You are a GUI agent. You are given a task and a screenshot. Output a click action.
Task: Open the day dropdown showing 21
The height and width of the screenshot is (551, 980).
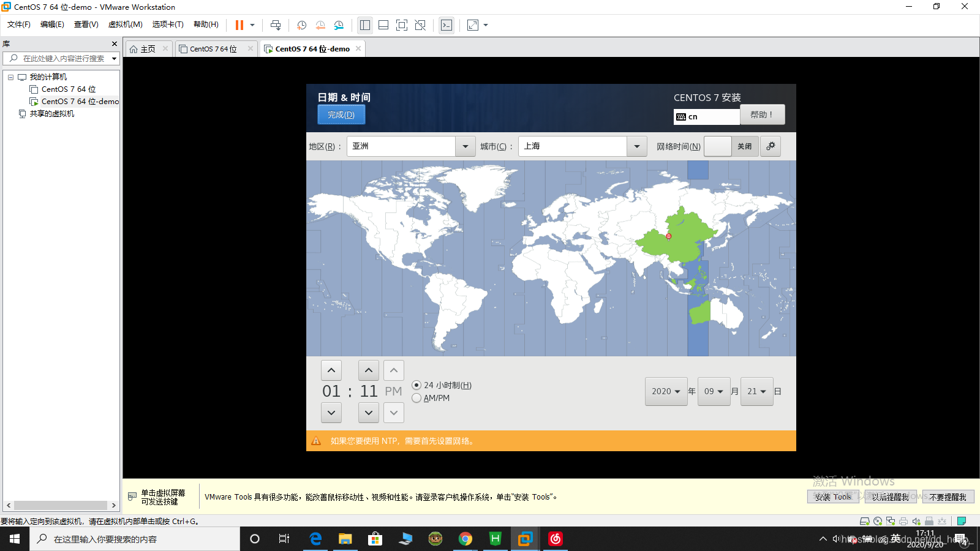click(756, 391)
